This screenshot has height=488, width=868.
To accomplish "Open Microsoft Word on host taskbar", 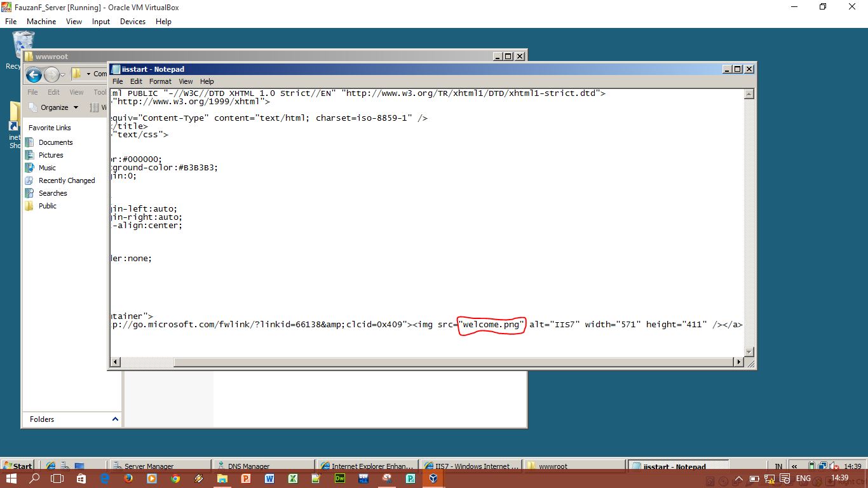I will tap(269, 478).
